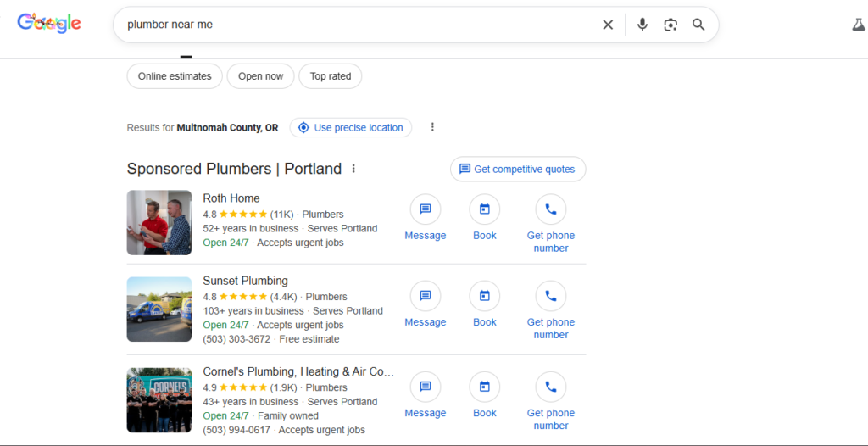The image size is (868, 446).
Task: Open Sunset Plumbing listing title
Action: (x=245, y=281)
